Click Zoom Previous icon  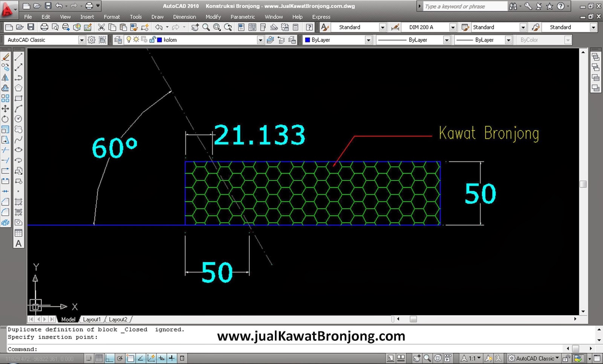coord(228,27)
